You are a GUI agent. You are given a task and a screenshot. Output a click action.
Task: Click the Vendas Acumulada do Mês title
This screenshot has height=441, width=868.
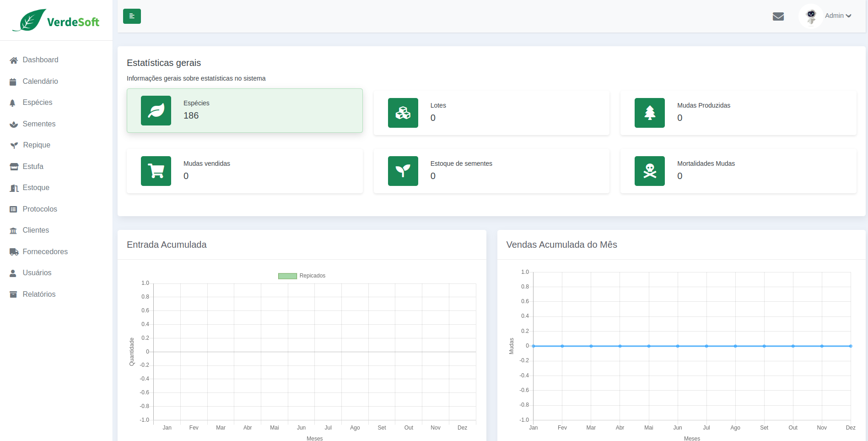click(561, 245)
